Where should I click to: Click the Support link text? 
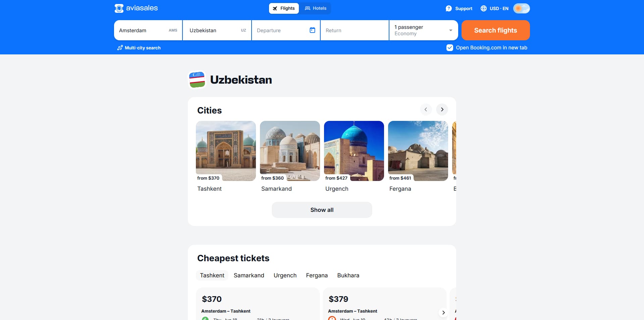(x=464, y=8)
